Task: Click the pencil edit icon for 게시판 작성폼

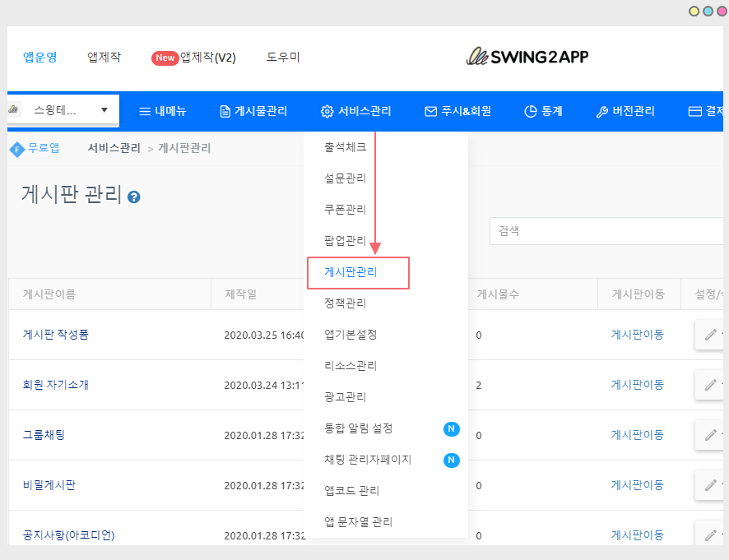Action: [x=710, y=335]
